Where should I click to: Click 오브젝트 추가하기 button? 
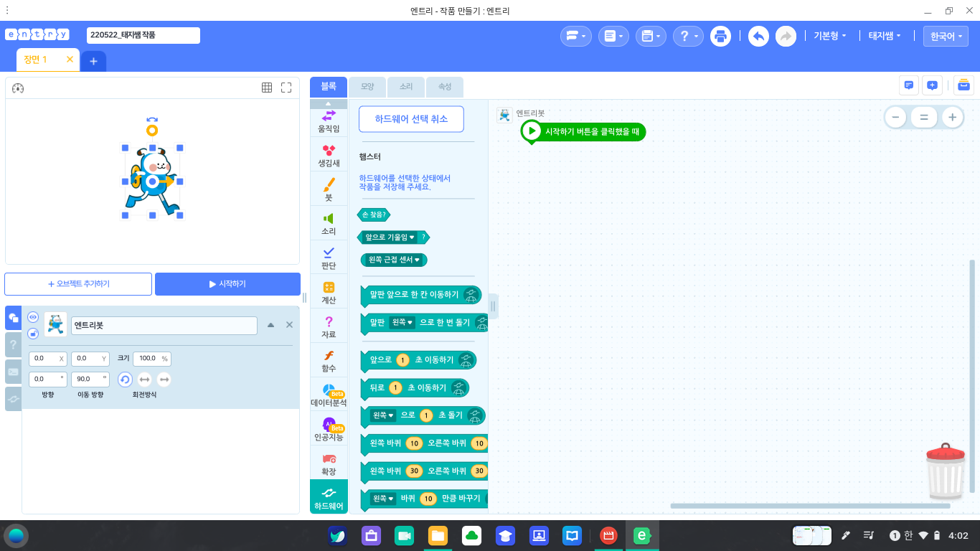[x=78, y=284]
